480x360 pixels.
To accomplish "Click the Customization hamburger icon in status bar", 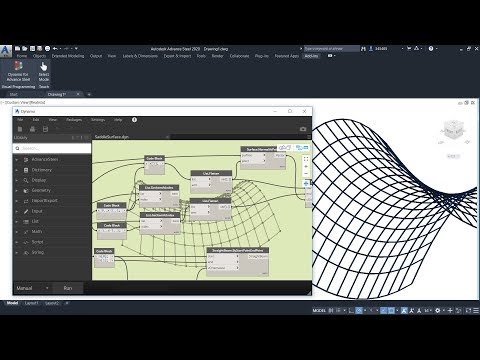I will [476, 310].
